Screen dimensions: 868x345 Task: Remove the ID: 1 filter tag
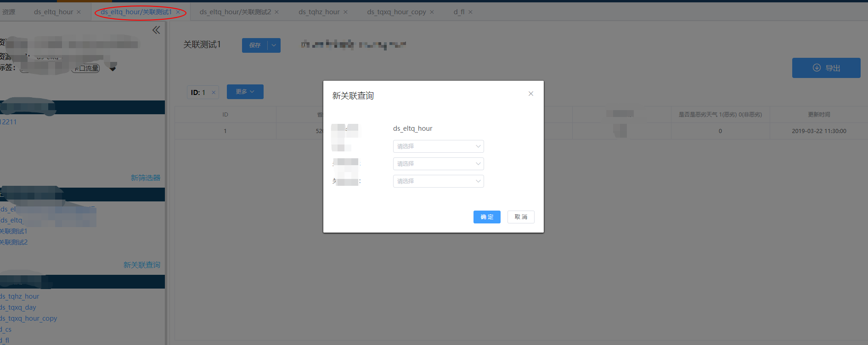tap(214, 92)
